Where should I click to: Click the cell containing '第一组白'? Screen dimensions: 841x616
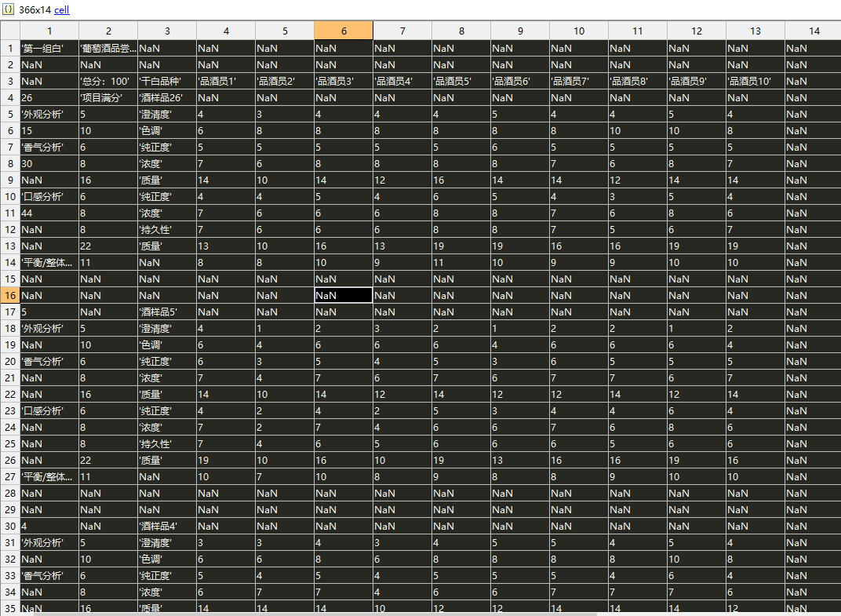tap(49, 48)
